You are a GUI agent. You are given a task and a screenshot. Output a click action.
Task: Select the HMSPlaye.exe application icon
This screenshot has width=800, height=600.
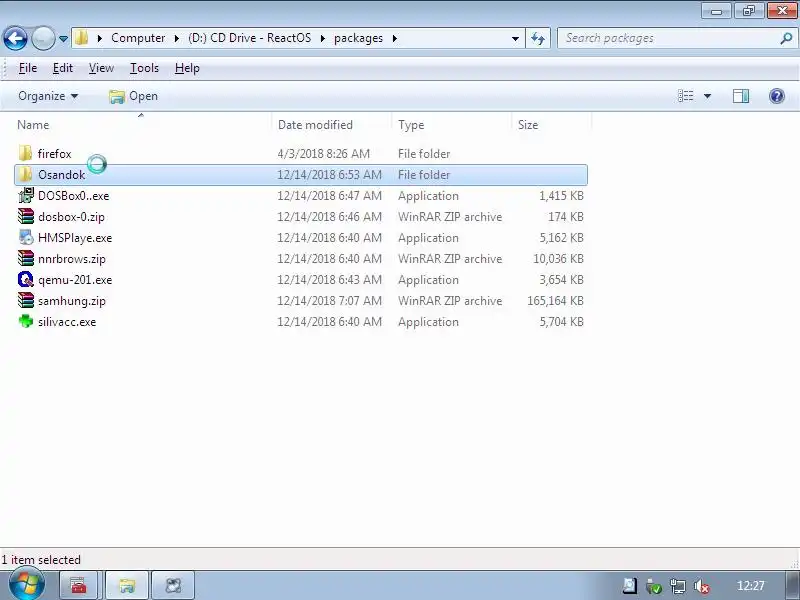tap(26, 237)
